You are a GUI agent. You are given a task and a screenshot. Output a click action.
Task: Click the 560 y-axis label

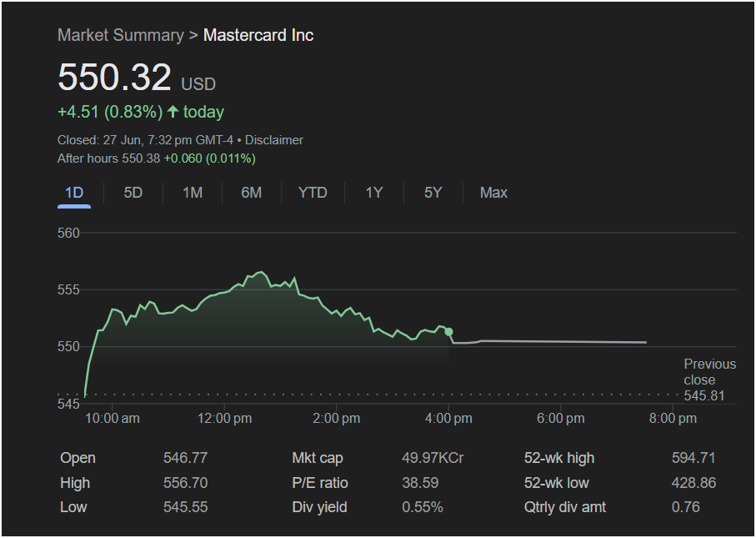coord(68,233)
